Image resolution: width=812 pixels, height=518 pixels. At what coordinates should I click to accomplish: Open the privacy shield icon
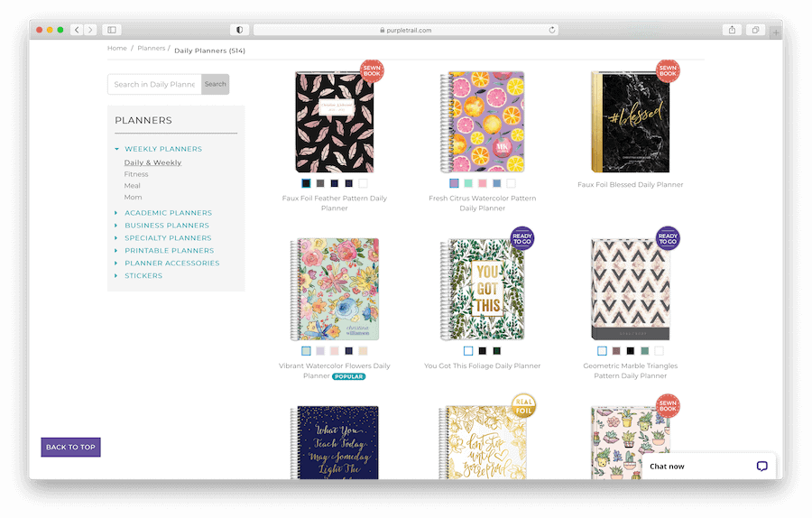pyautogui.click(x=239, y=30)
